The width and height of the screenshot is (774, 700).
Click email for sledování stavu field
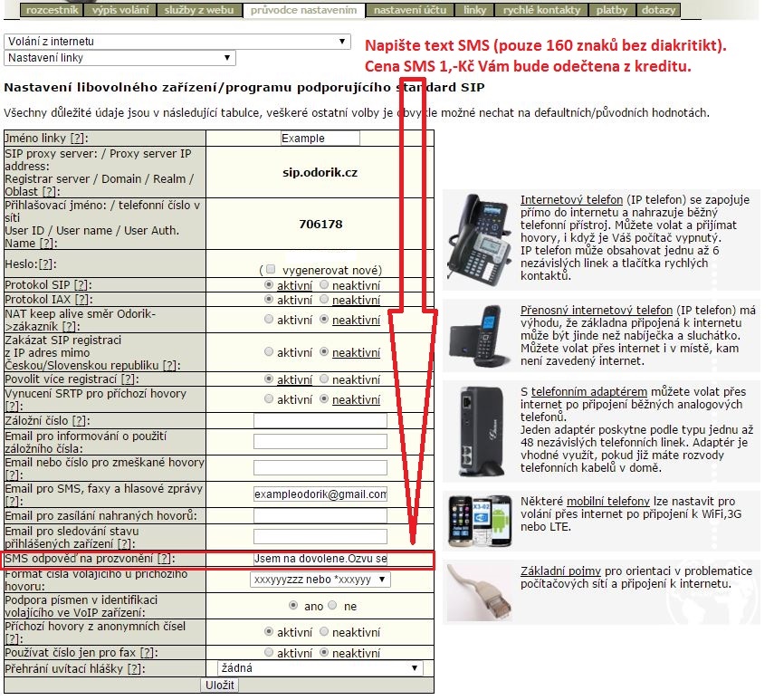point(320,537)
